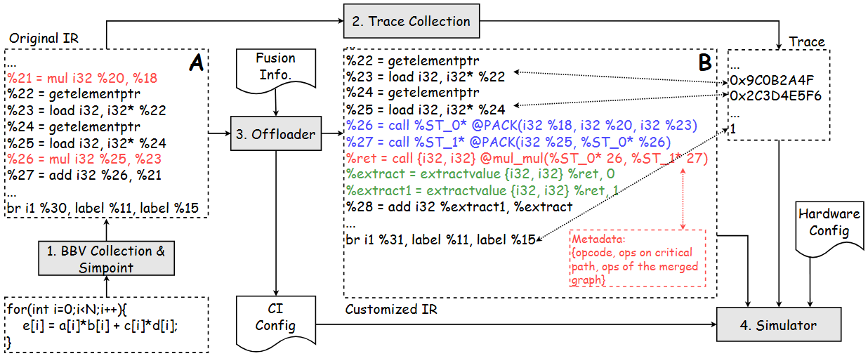Click the red %21 = mul instruction
This screenshot has height=356, width=868.
click(x=84, y=77)
